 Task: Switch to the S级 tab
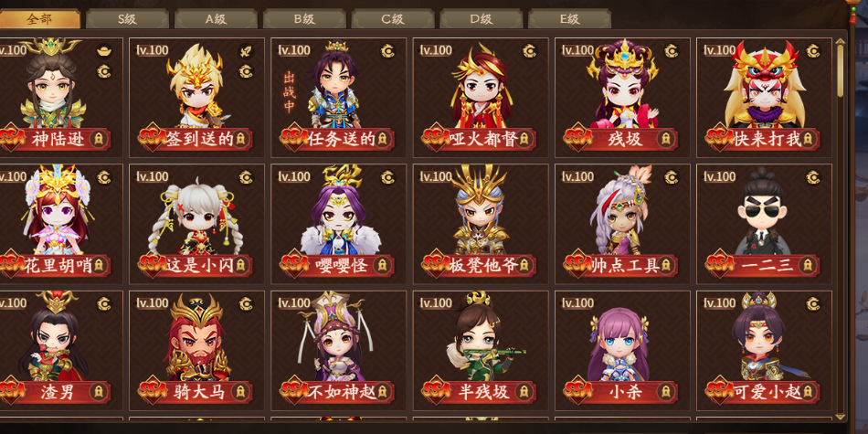point(127,19)
